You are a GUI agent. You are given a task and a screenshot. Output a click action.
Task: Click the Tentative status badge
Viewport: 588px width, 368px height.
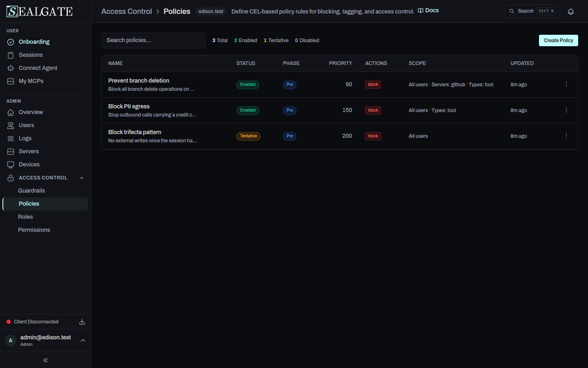pos(248,136)
